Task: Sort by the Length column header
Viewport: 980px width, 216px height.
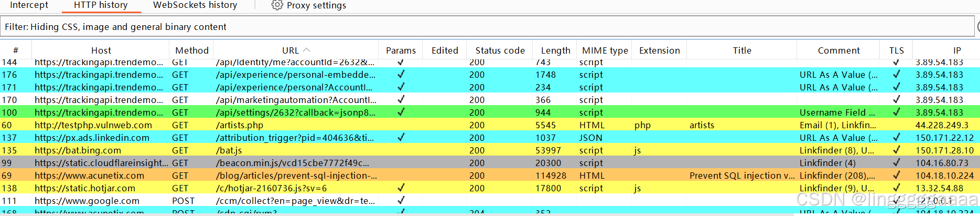Action: (x=555, y=50)
